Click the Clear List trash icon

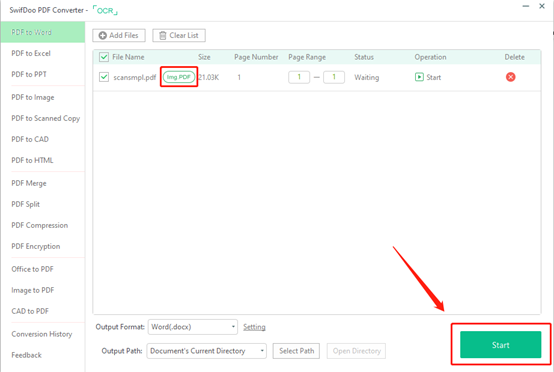(x=163, y=35)
